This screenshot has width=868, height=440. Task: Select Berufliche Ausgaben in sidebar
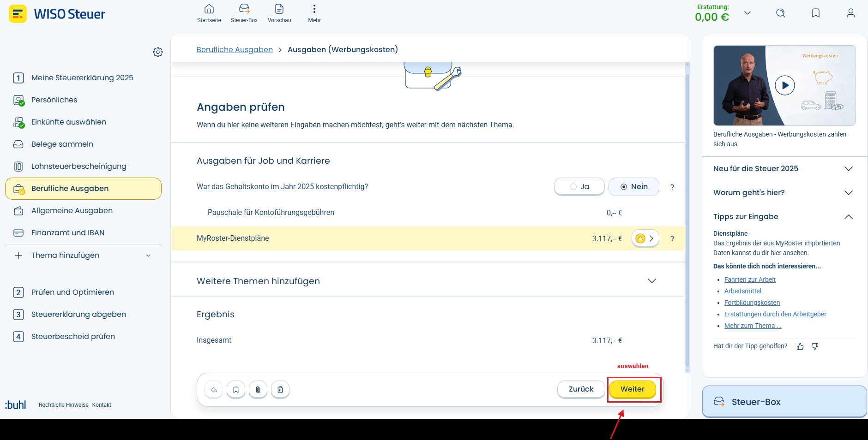pyautogui.click(x=83, y=189)
